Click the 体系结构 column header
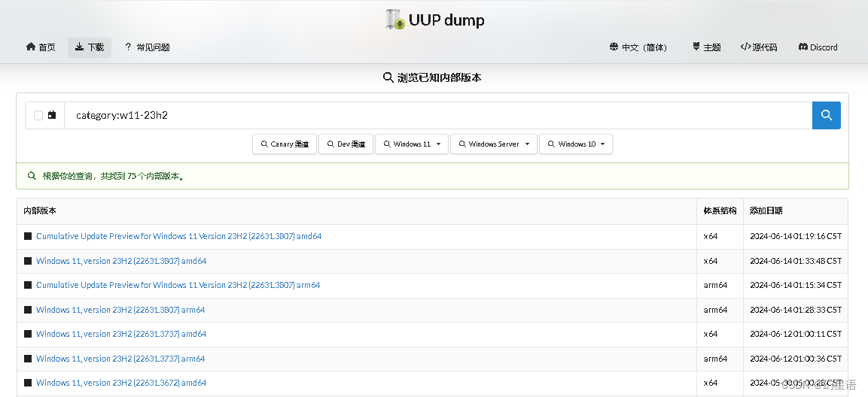The width and height of the screenshot is (868, 397). click(720, 211)
